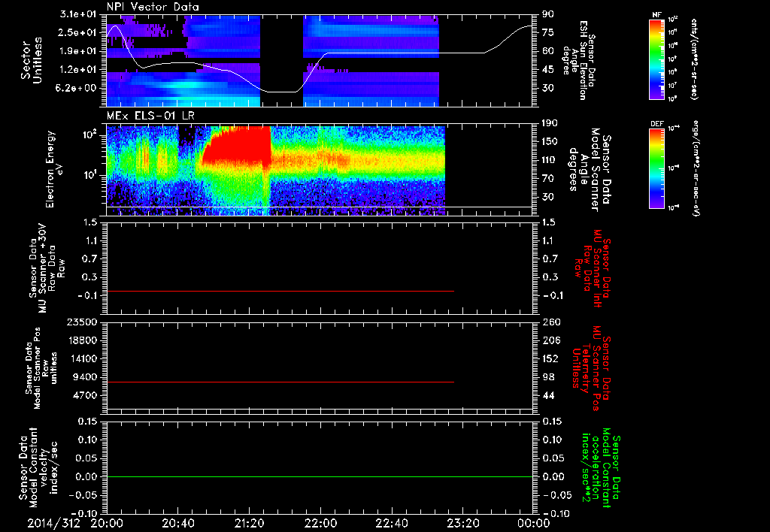Click the 23500 scanner position tick
Screen dimensions: 770x532
81,322
